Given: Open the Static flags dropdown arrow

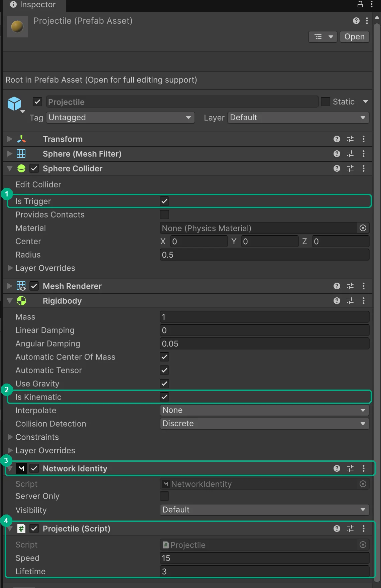Looking at the screenshot, I should point(365,102).
